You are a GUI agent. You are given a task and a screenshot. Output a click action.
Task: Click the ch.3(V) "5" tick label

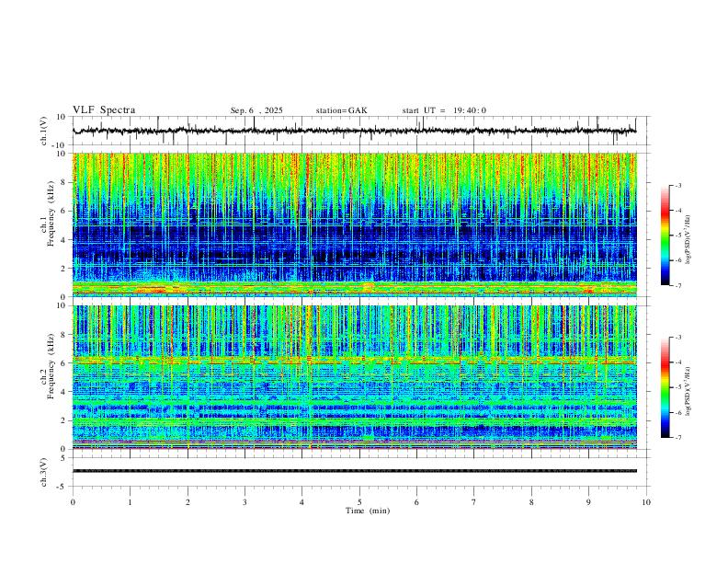pos(63,458)
